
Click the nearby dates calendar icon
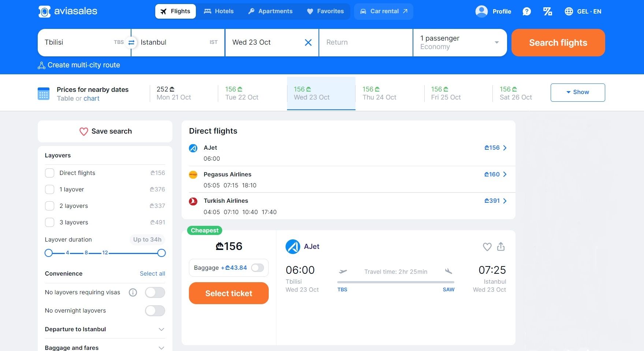[44, 94]
